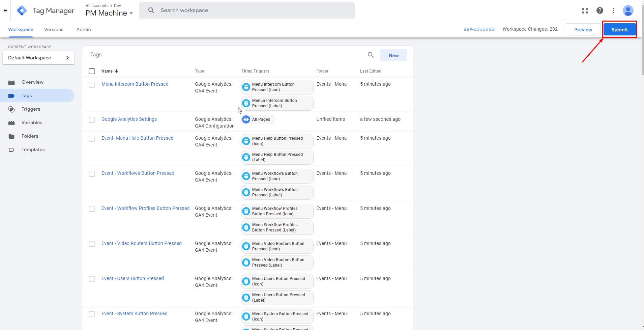Click the Search workspace field
This screenshot has width=644, height=330.
point(247,10)
